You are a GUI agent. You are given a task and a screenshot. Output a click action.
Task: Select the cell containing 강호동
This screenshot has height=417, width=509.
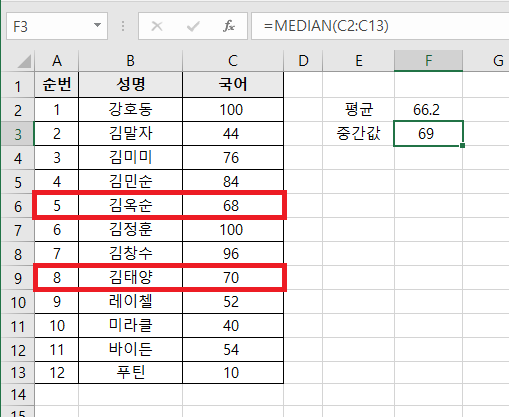click(130, 110)
